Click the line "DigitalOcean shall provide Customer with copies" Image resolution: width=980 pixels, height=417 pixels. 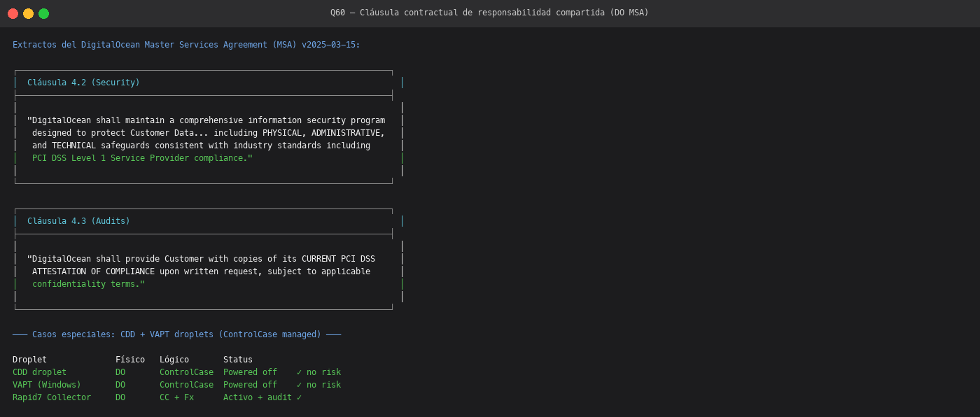click(x=201, y=259)
